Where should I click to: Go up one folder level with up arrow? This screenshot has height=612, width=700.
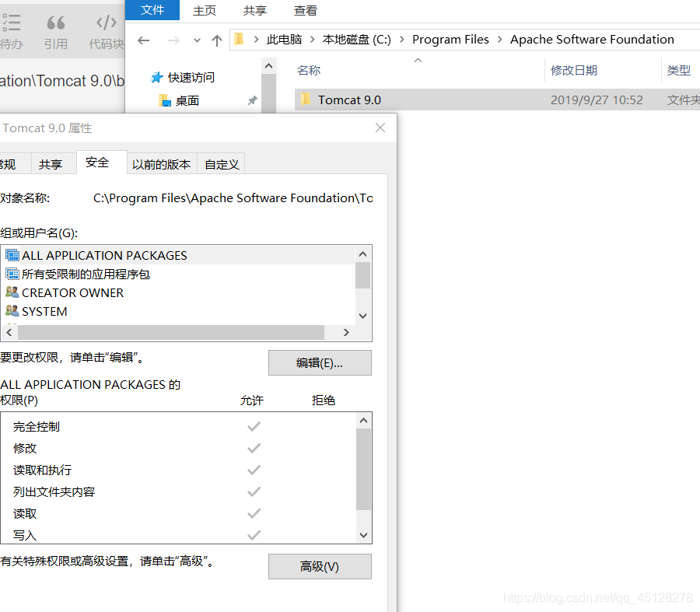(217, 40)
